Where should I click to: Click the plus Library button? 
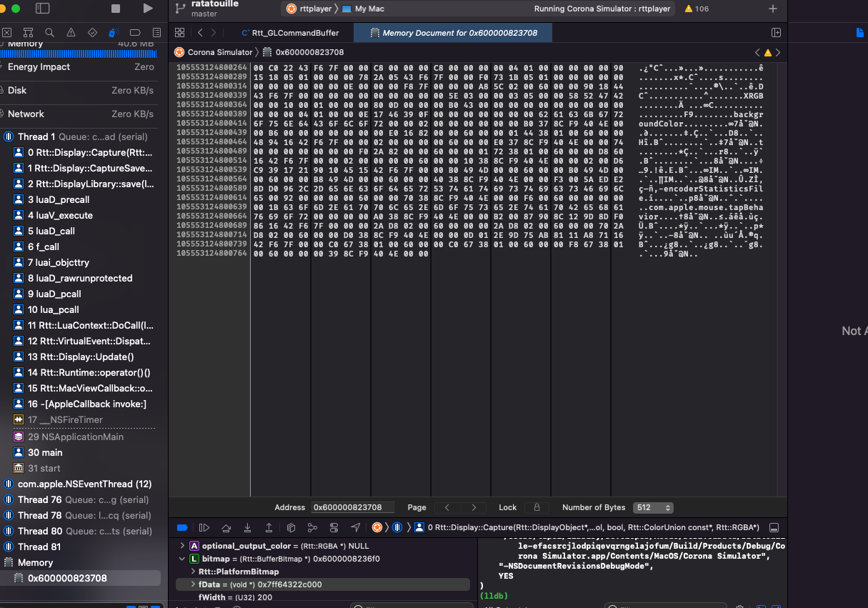(x=772, y=9)
